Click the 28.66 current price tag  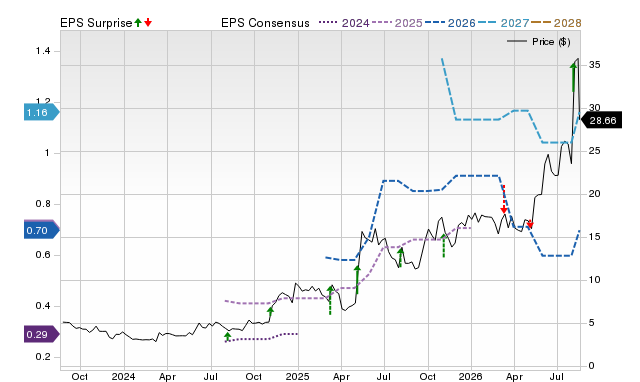[x=601, y=121]
